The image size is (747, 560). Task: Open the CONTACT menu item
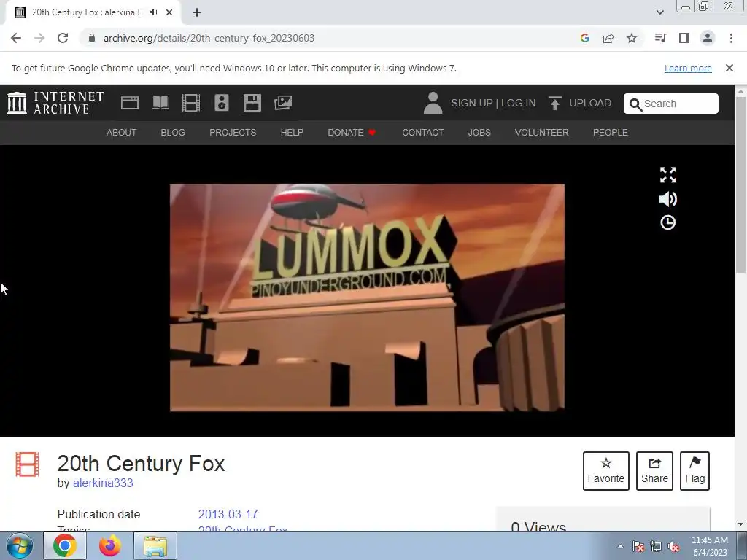pos(423,133)
